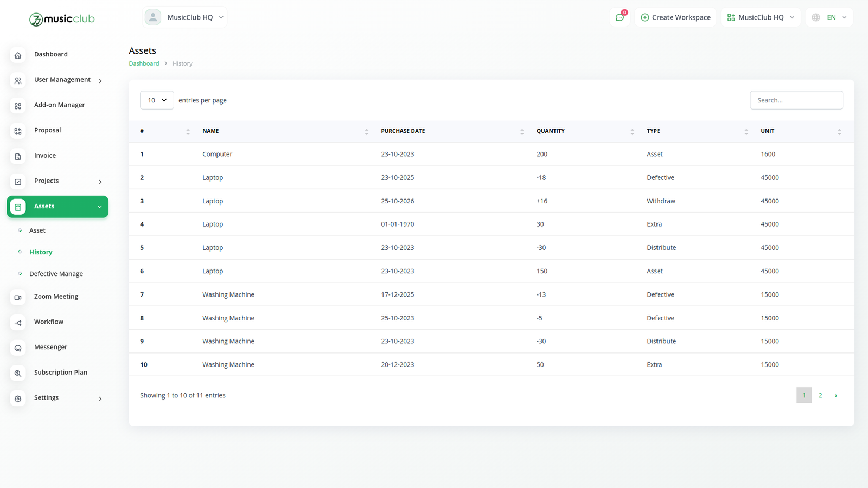Click the Add-on Manager grid icon
The width and height of the screenshot is (868, 488).
(18, 106)
